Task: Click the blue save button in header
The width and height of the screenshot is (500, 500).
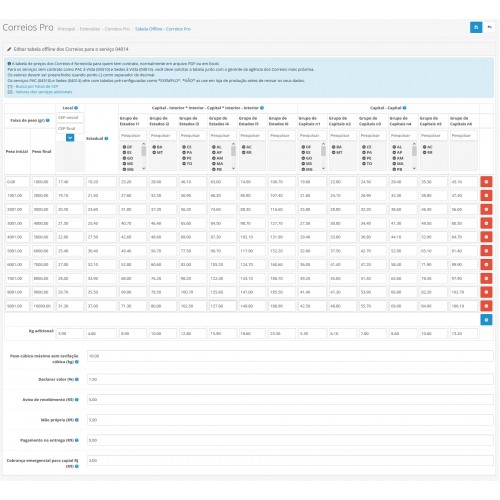Action: click(476, 27)
